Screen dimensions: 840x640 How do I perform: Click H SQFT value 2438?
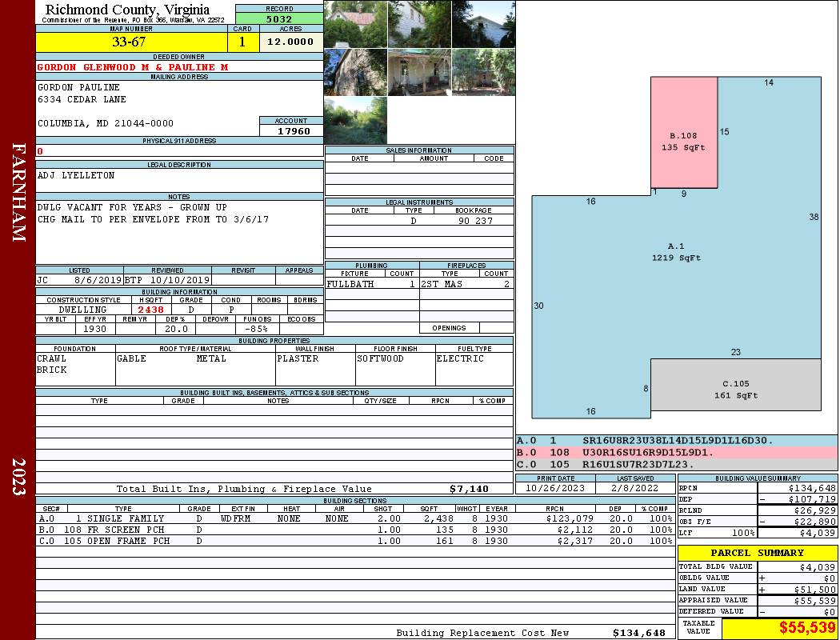(x=150, y=310)
